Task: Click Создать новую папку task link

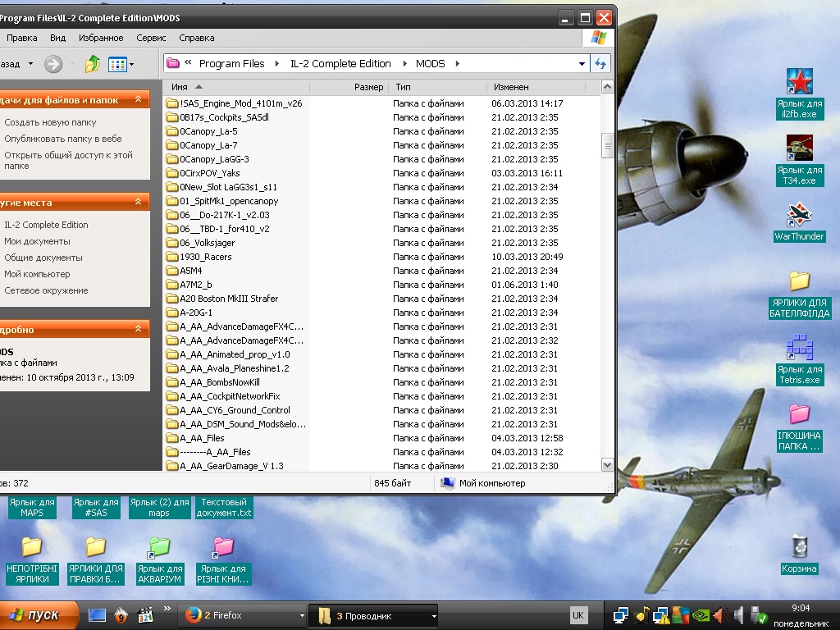Action: 50,123
